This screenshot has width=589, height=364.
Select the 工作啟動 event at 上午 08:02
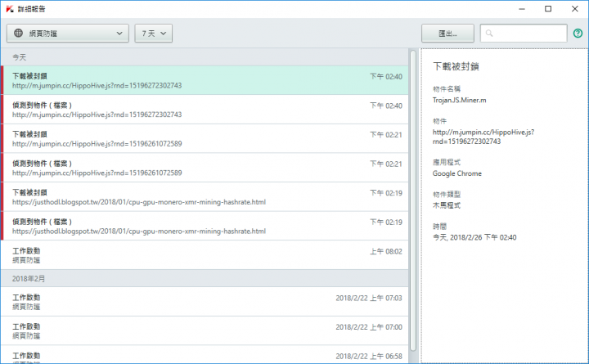pyautogui.click(x=205, y=255)
